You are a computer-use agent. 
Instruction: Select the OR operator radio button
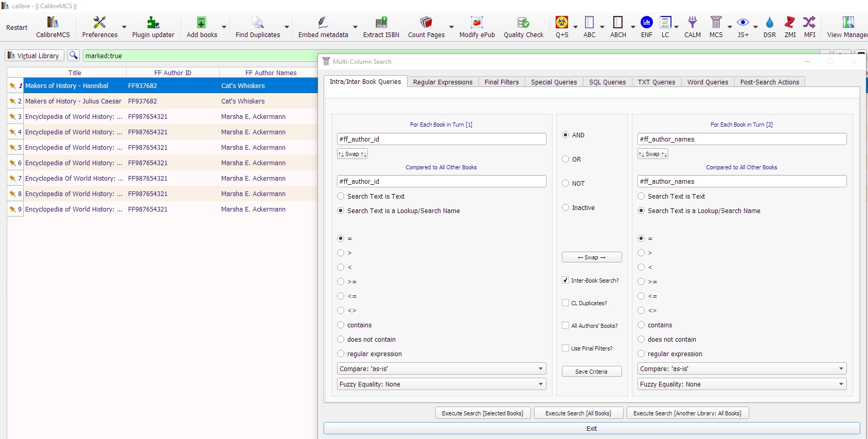click(565, 160)
